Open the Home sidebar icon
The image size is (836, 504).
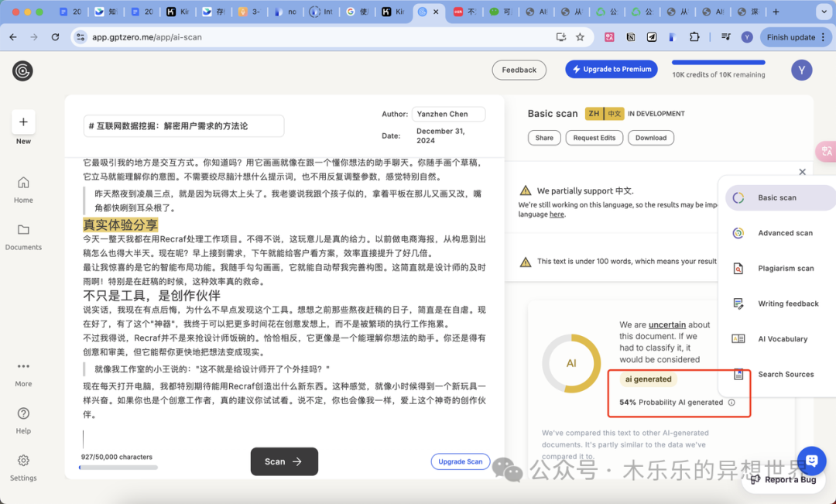pyautogui.click(x=23, y=183)
